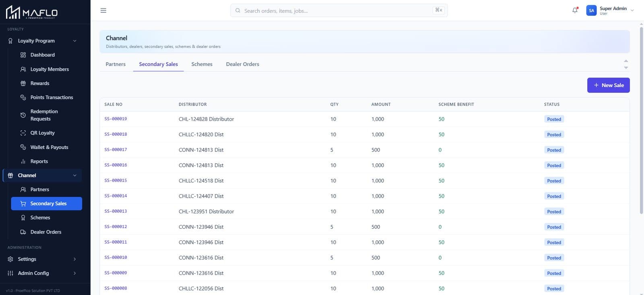Open sale SS-000019 link
The image size is (644, 295).
pyautogui.click(x=116, y=119)
